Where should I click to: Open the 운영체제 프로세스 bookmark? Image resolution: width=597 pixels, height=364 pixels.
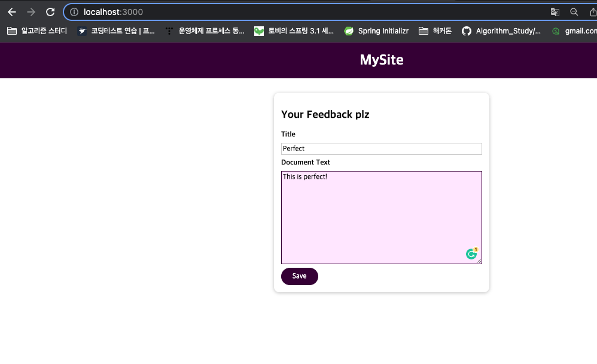205,31
